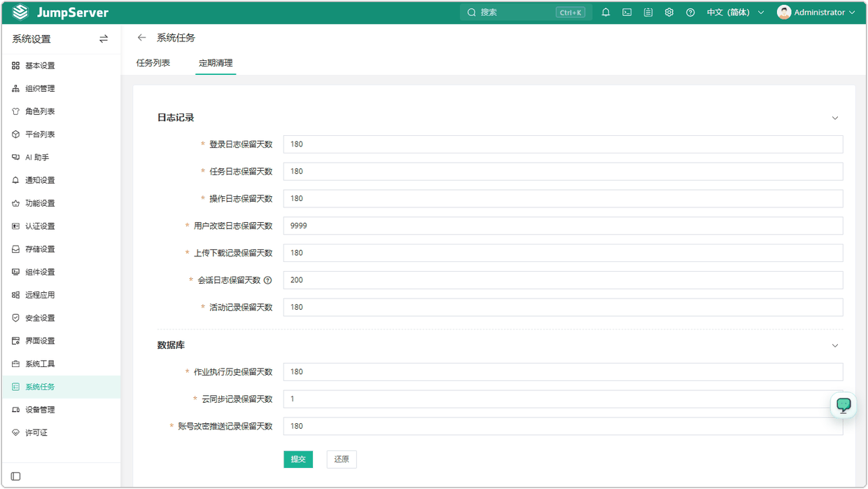Click the Administrator avatar image
This screenshot has width=868, height=489.
pyautogui.click(x=784, y=13)
